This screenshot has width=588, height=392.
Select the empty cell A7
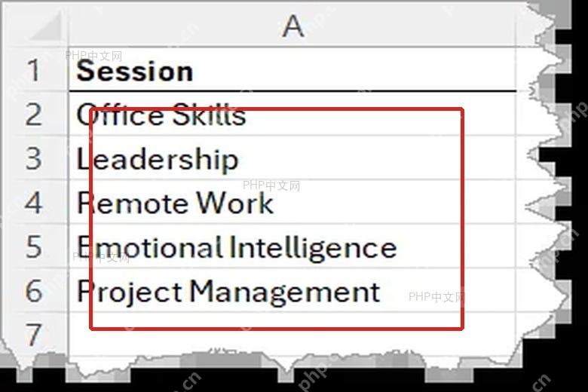[292, 333]
